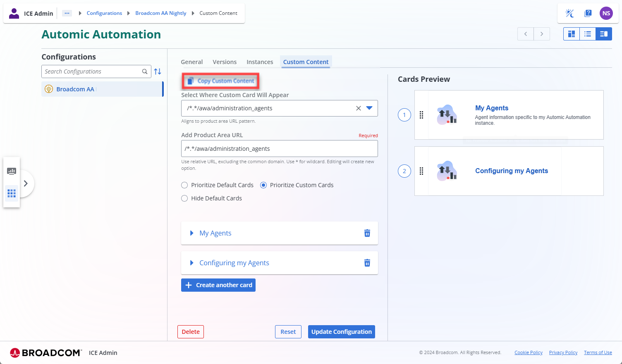This screenshot has width=622, height=364.
Task: Click the My Agents preview cloud icon
Action: pos(447,114)
